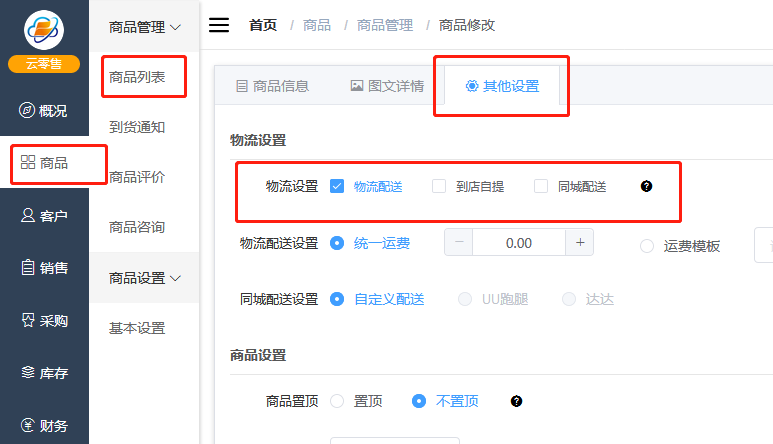Collapse the 商品管理 menu group
773x444 pixels.
(145, 27)
